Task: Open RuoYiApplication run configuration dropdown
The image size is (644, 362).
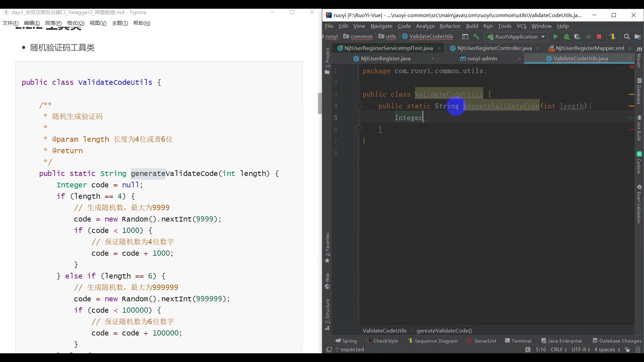Action: coord(517,37)
